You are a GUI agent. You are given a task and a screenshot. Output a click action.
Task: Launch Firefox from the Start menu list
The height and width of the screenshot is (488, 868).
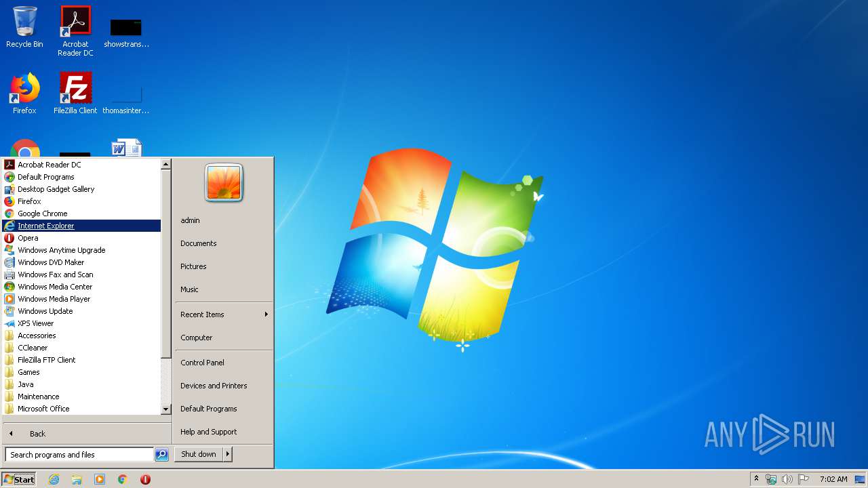(x=81, y=201)
